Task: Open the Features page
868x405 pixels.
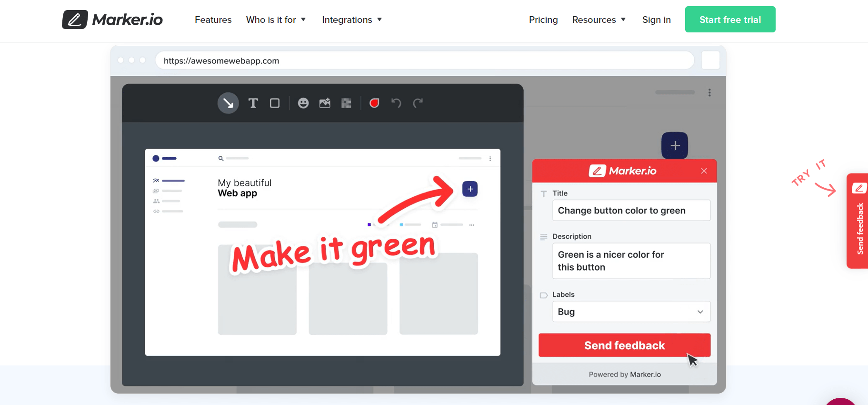Action: tap(213, 20)
